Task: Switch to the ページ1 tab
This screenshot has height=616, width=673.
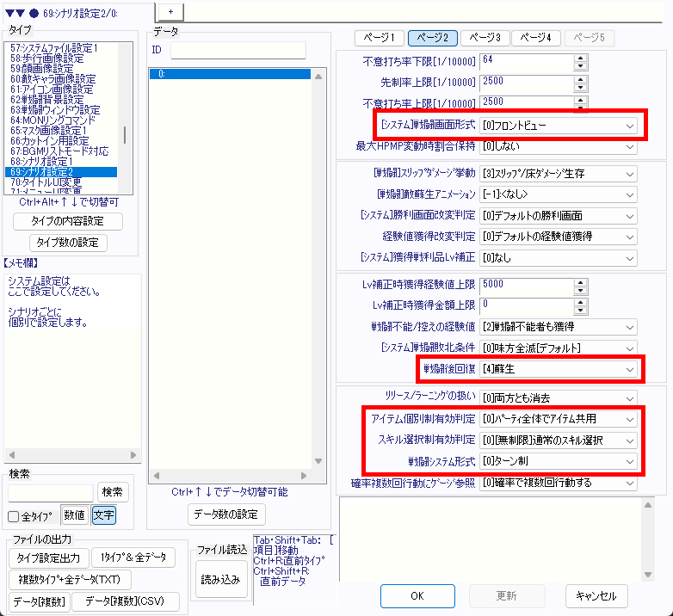Action: pos(380,38)
